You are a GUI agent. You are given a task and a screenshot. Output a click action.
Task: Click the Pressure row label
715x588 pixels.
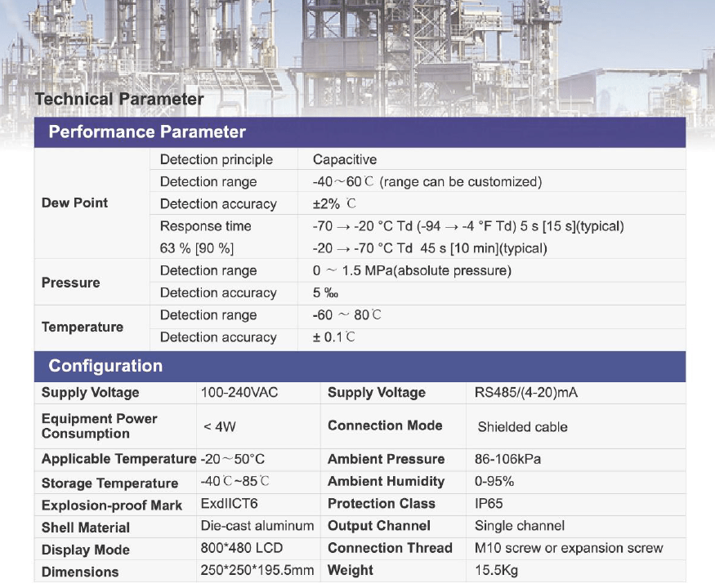point(70,283)
